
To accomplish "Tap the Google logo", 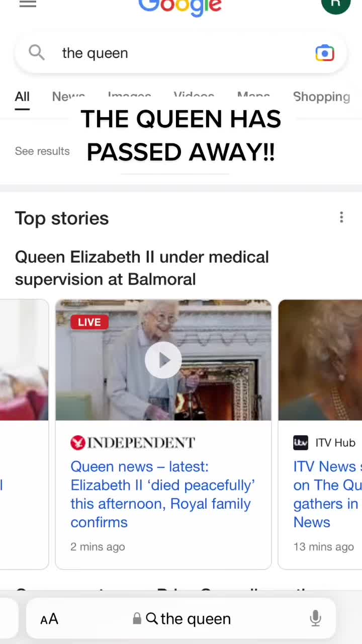I will coord(180,7).
